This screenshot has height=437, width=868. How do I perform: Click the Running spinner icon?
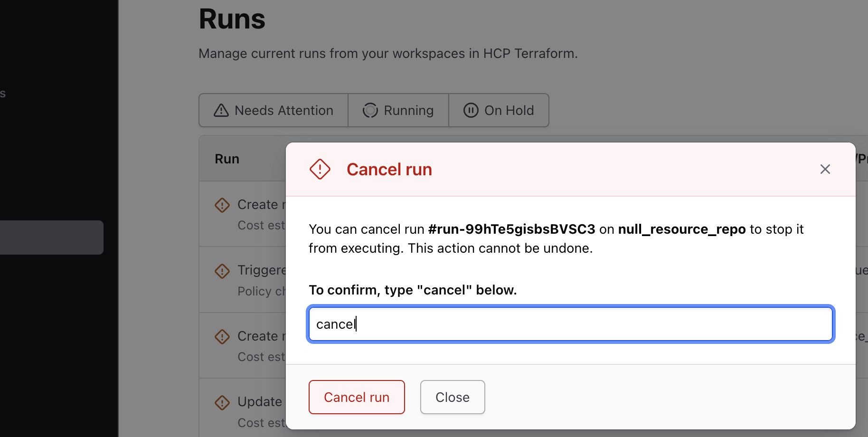370,110
